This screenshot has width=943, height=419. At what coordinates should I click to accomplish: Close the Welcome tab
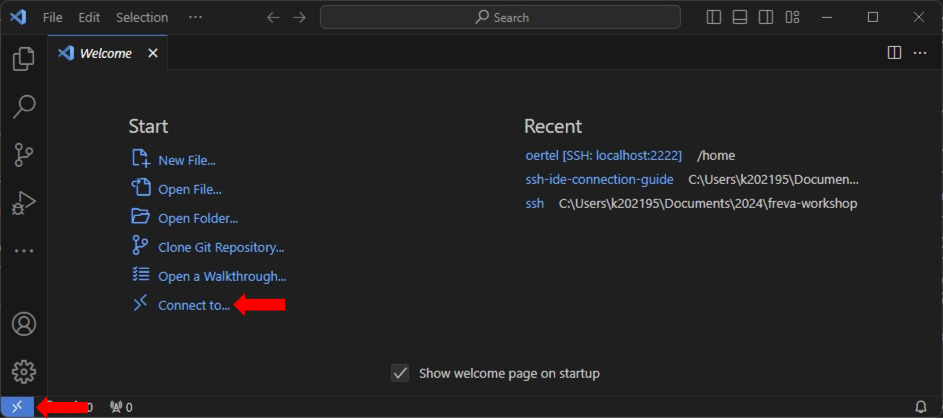tap(153, 54)
